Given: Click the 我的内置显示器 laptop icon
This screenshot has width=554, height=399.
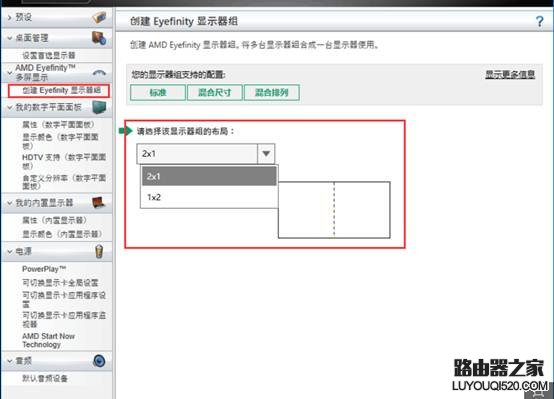Looking at the screenshot, I should click(x=99, y=203).
